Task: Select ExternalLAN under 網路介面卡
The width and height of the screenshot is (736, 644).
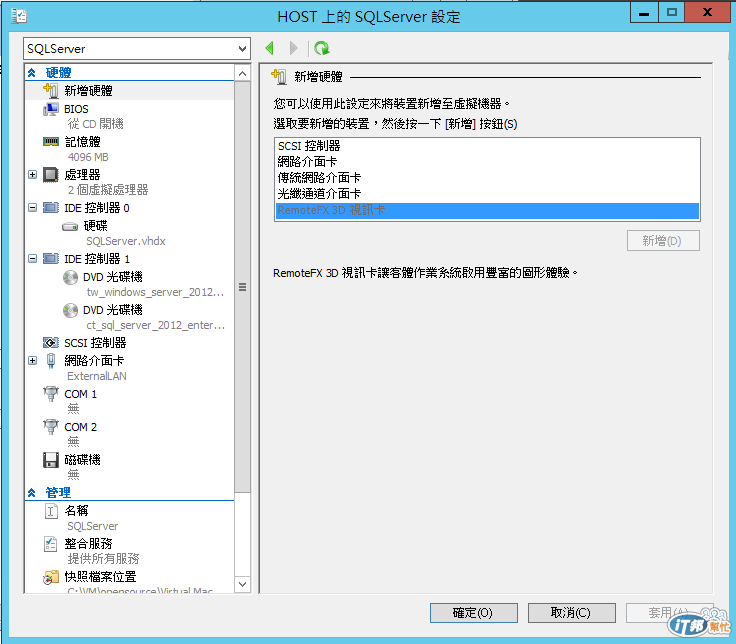Action: (x=97, y=376)
